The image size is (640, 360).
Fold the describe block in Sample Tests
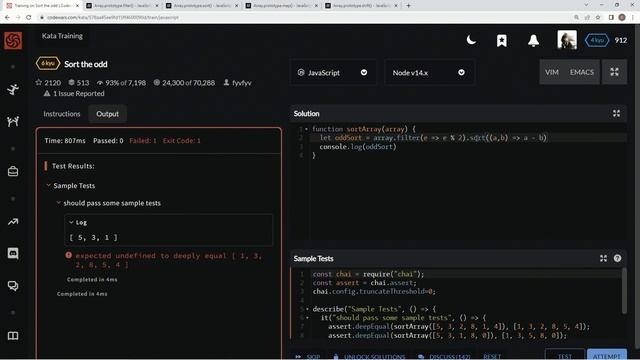click(x=307, y=309)
